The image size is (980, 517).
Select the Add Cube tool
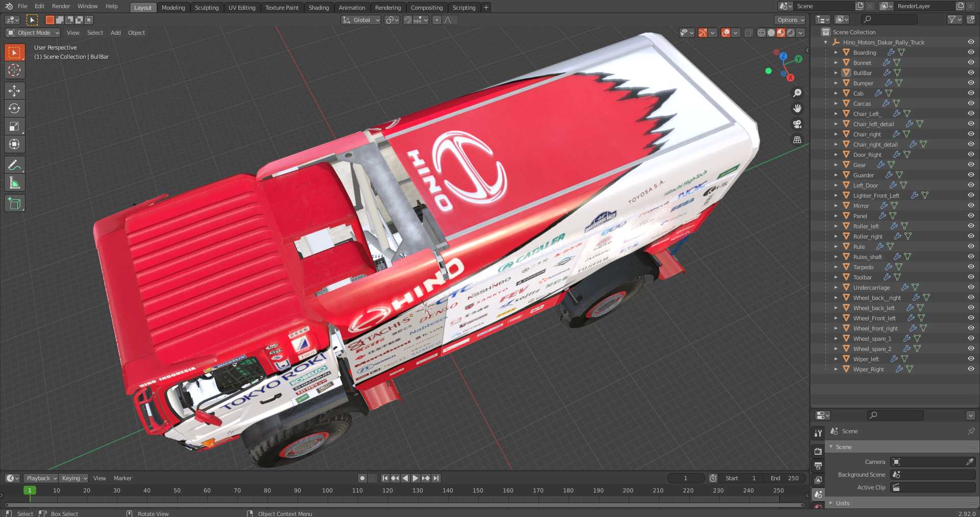click(x=14, y=203)
